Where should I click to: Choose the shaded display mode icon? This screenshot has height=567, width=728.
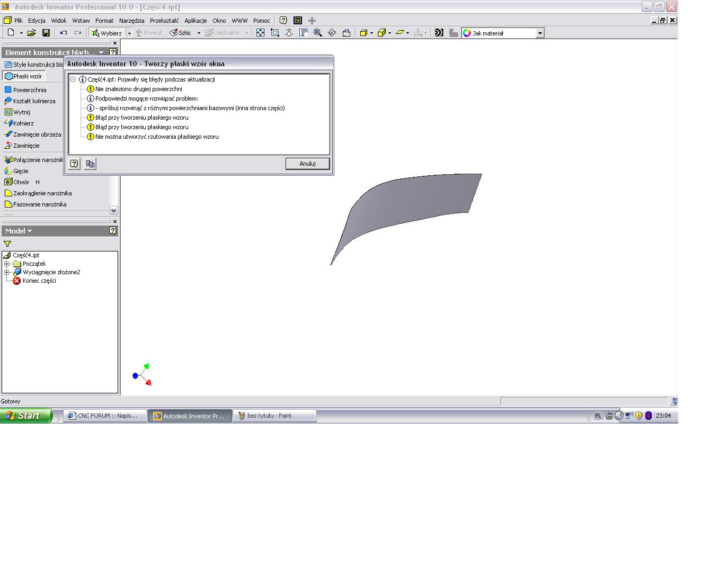pos(363,33)
